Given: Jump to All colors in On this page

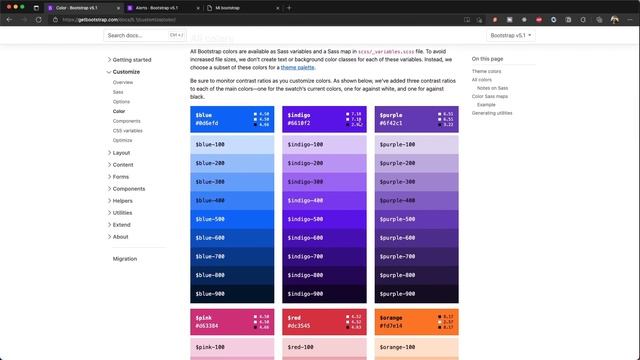Looking at the screenshot, I should [482, 80].
